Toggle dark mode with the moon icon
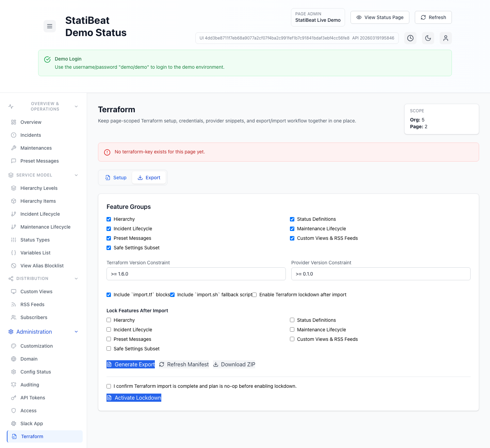Viewport: 490px width, 448px height. (428, 38)
